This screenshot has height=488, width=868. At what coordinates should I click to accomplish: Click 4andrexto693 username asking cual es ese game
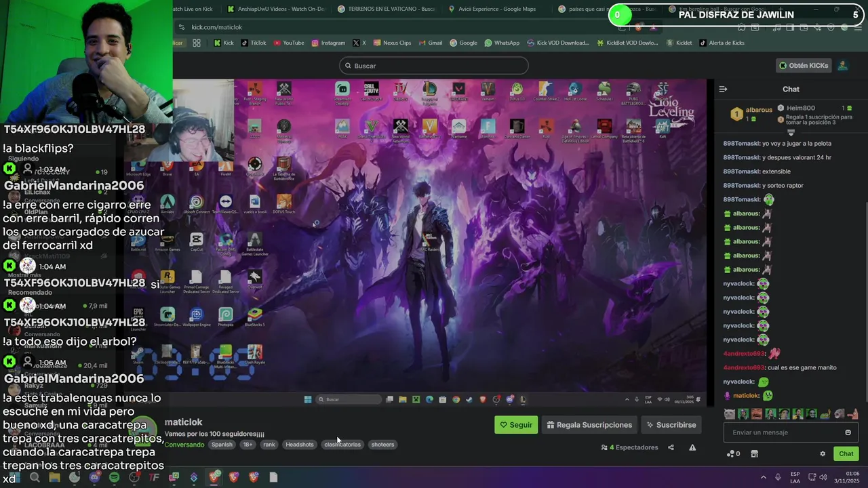[744, 367]
